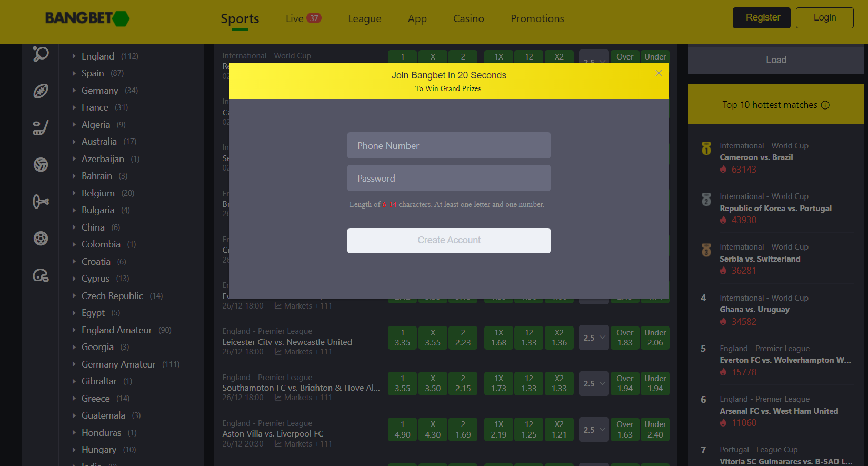Select the table tennis sport icon
The height and width of the screenshot is (466, 868).
tap(41, 54)
